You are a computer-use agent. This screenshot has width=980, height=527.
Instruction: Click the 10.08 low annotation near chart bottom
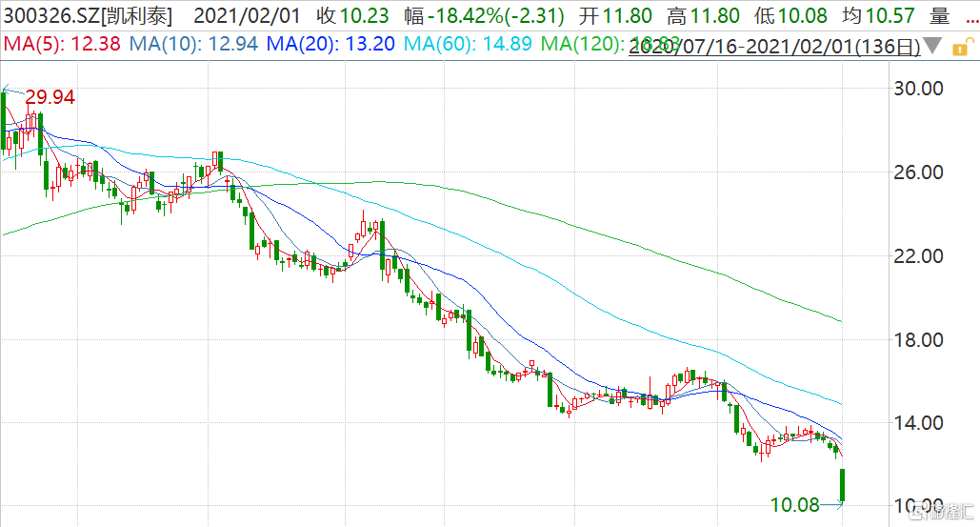click(794, 503)
